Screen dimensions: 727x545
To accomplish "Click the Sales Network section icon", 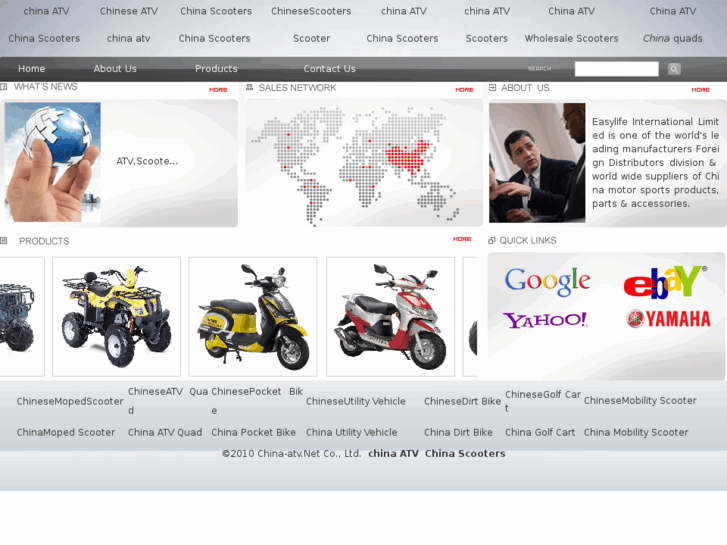I will (249, 87).
